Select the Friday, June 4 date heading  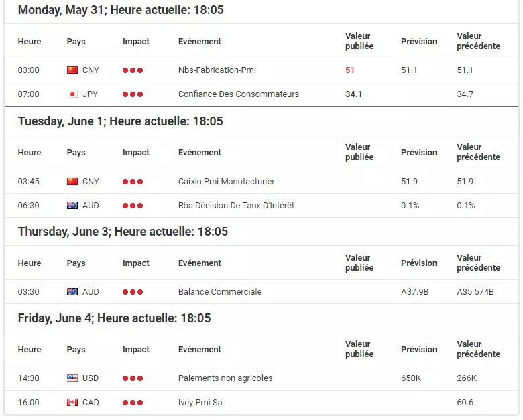coord(115,318)
